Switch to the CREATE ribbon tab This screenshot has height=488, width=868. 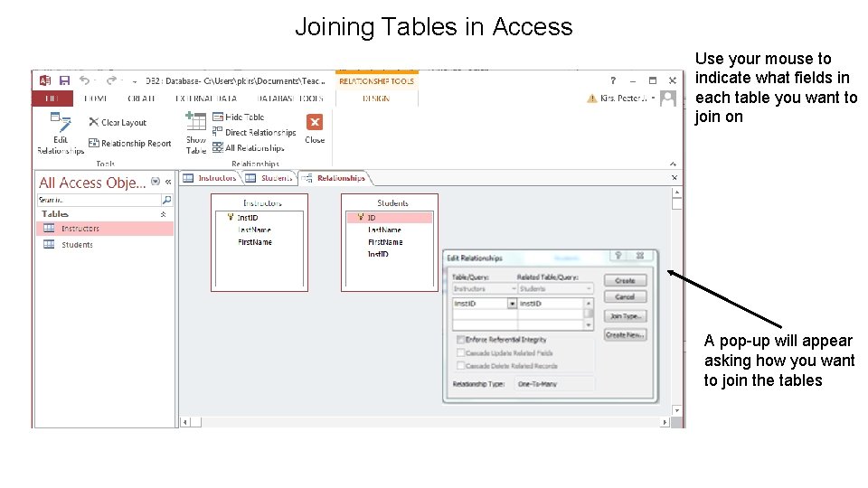[x=141, y=99]
